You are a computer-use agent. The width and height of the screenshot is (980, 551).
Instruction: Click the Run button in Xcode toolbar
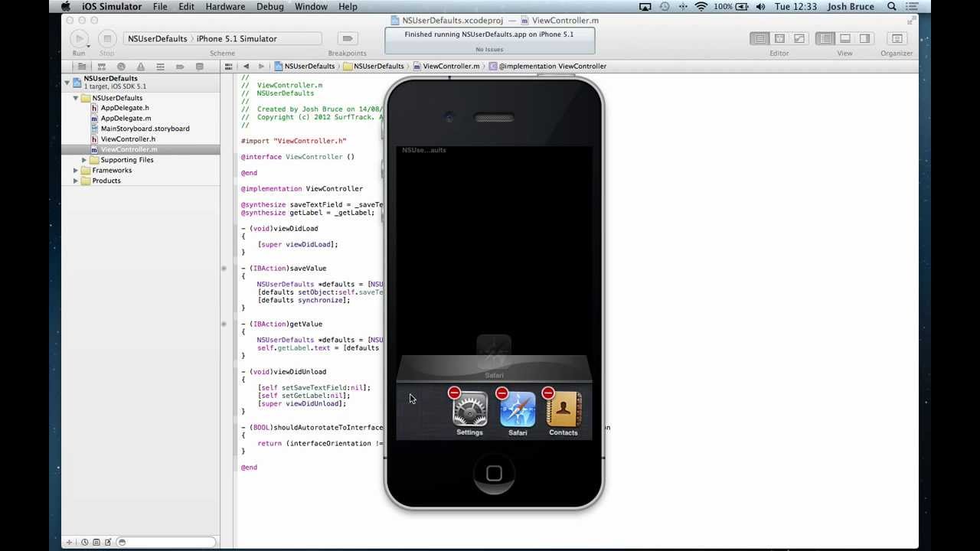coord(79,38)
